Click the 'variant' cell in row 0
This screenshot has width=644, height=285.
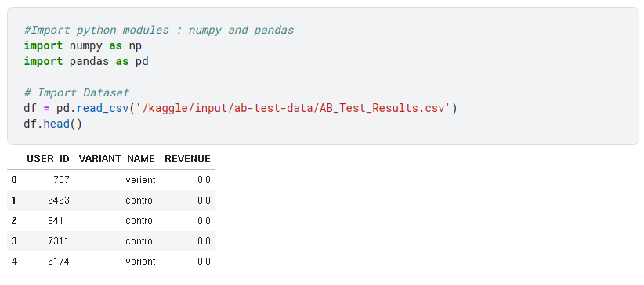pos(140,180)
